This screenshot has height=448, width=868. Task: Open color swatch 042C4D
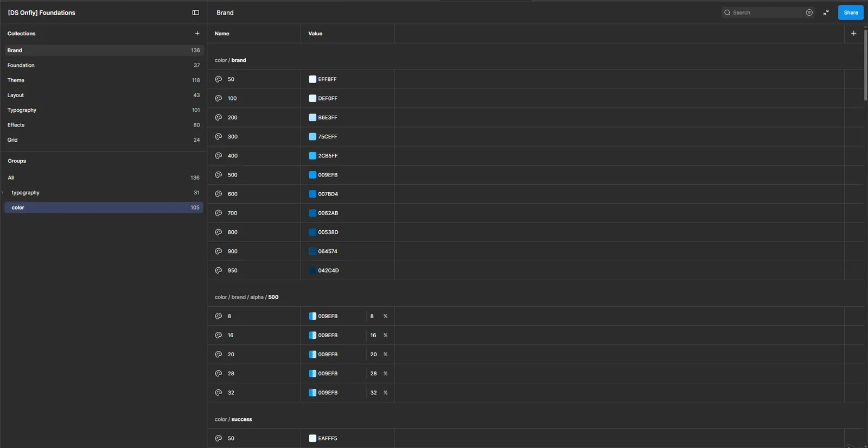pyautogui.click(x=312, y=270)
